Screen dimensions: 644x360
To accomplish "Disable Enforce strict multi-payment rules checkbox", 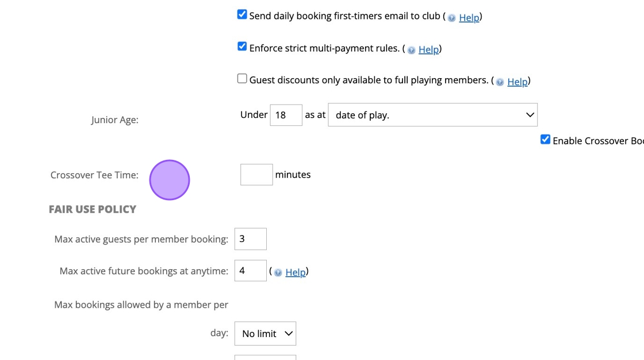I will [x=242, y=47].
